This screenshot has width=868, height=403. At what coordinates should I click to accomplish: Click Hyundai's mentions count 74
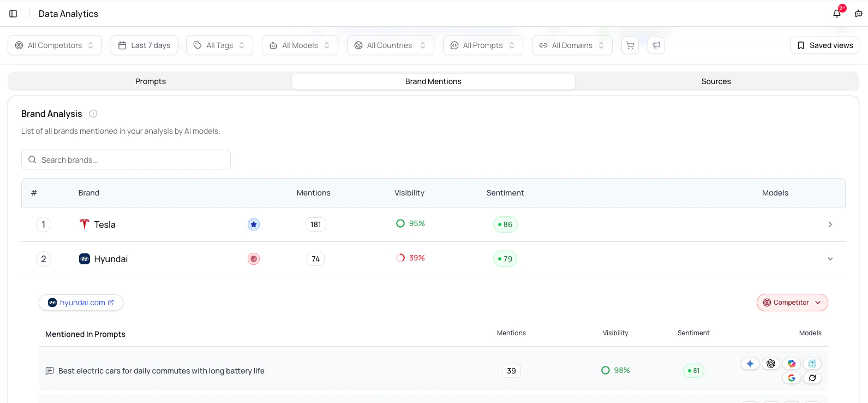click(x=316, y=259)
